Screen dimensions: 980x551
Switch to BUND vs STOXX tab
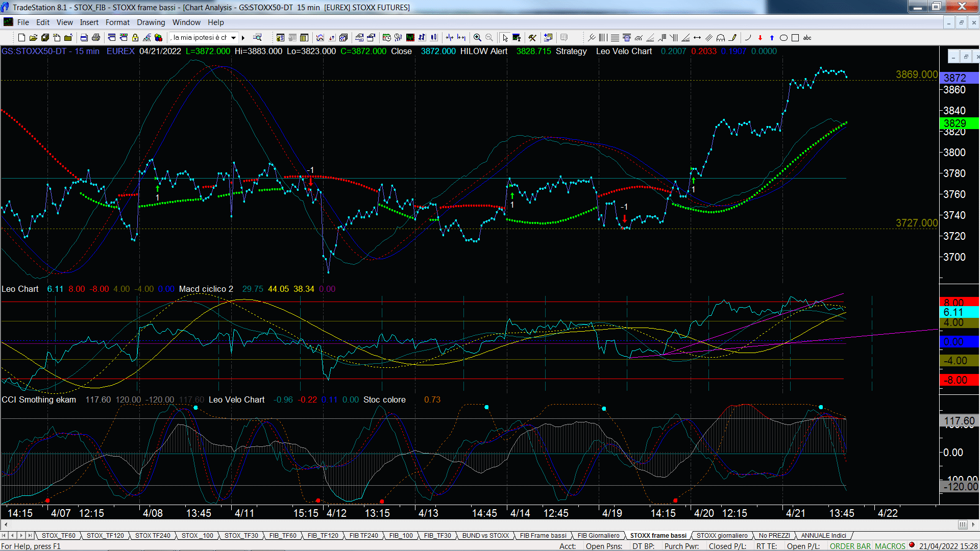[x=485, y=536]
